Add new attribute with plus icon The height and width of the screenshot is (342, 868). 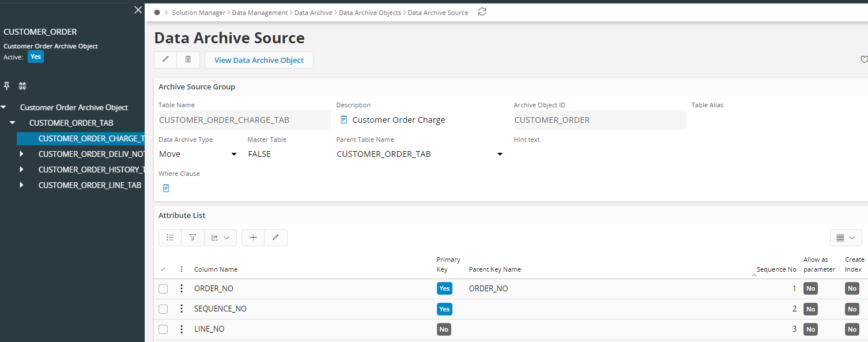pyautogui.click(x=253, y=238)
